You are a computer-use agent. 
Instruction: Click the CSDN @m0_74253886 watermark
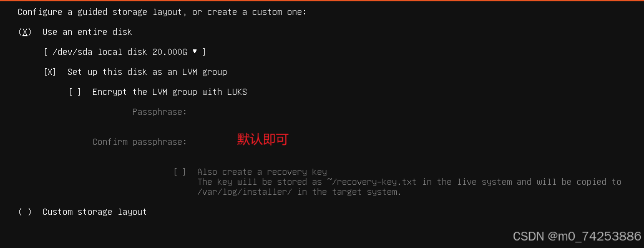(577, 236)
